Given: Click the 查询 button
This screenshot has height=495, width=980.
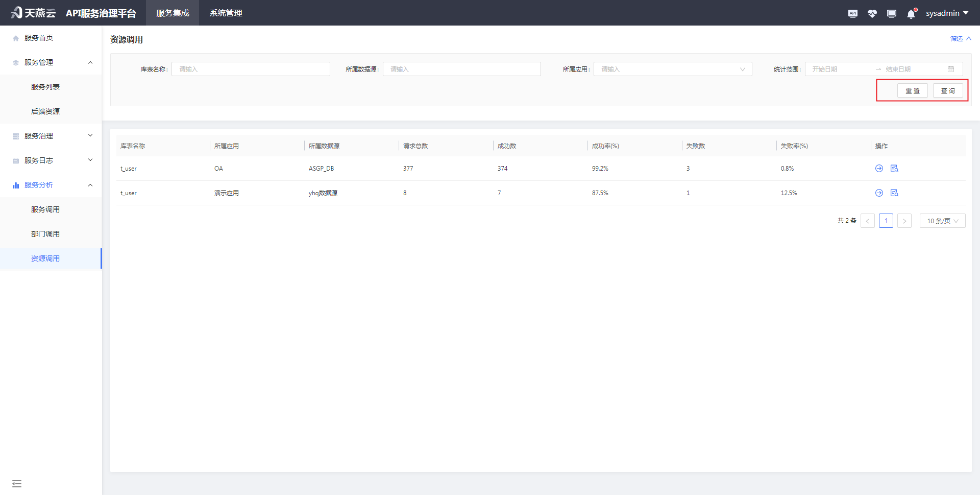Looking at the screenshot, I should point(948,91).
